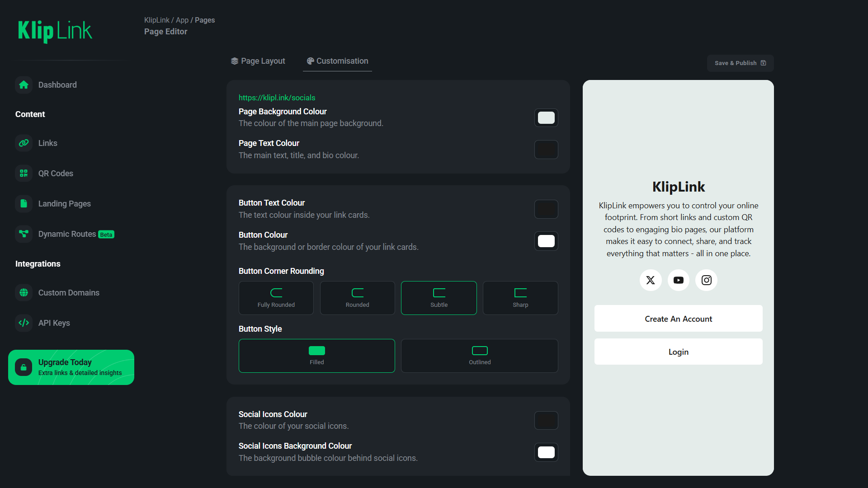
Task: Open Page Text Colour swatch
Action: point(546,150)
